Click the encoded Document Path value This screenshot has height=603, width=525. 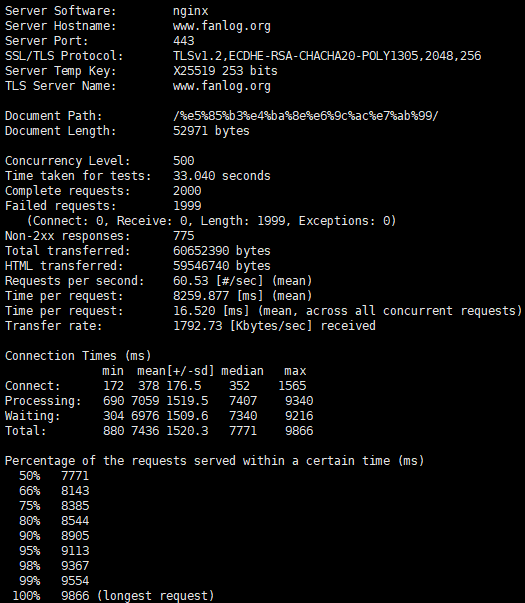tap(305, 116)
